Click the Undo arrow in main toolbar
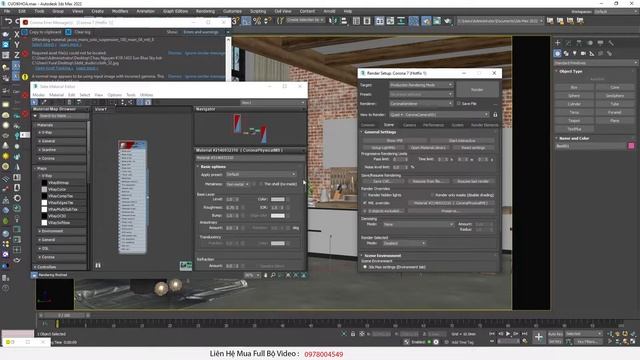 (8, 21)
